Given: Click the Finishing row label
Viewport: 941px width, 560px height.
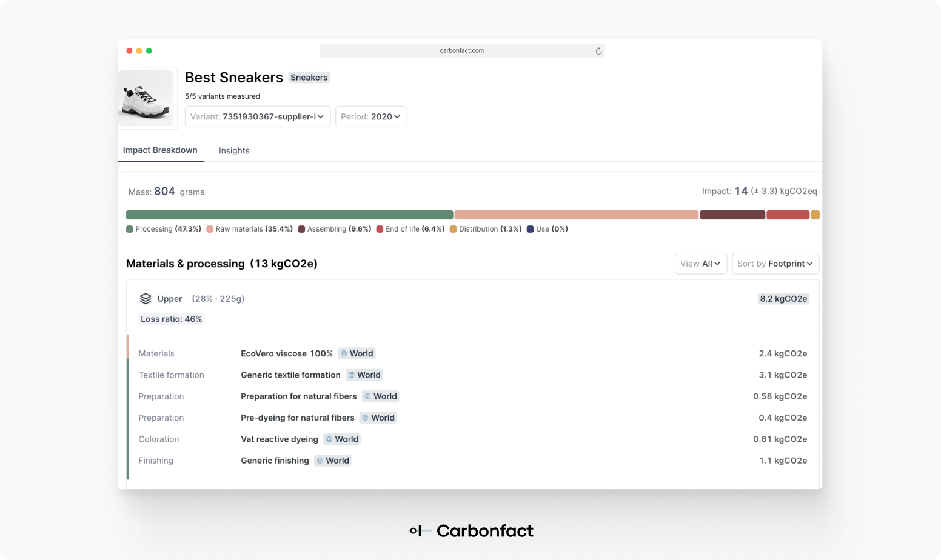Looking at the screenshot, I should [x=156, y=461].
